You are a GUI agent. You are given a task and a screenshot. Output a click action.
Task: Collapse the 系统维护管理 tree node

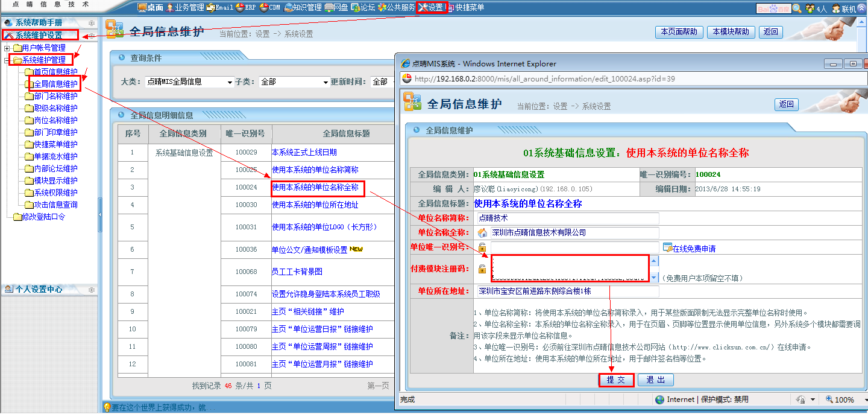(x=7, y=60)
